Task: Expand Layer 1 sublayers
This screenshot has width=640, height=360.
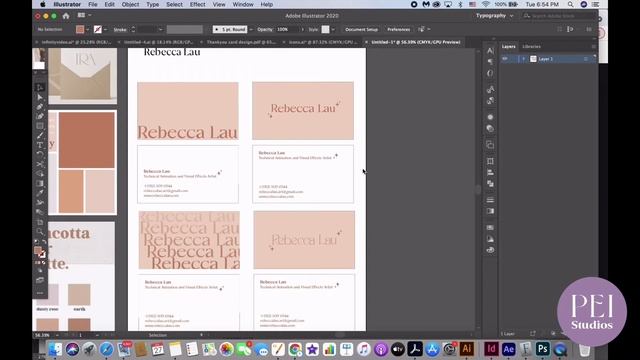Action: 524,59
